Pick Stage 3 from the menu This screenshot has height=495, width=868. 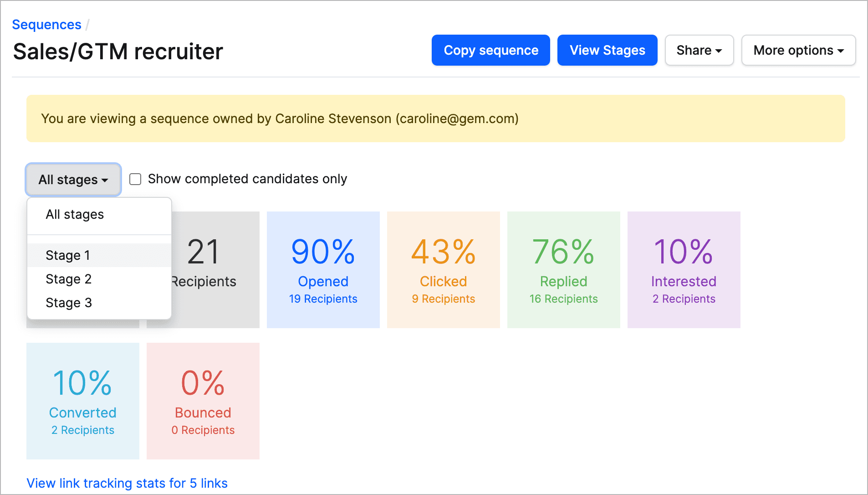(69, 303)
